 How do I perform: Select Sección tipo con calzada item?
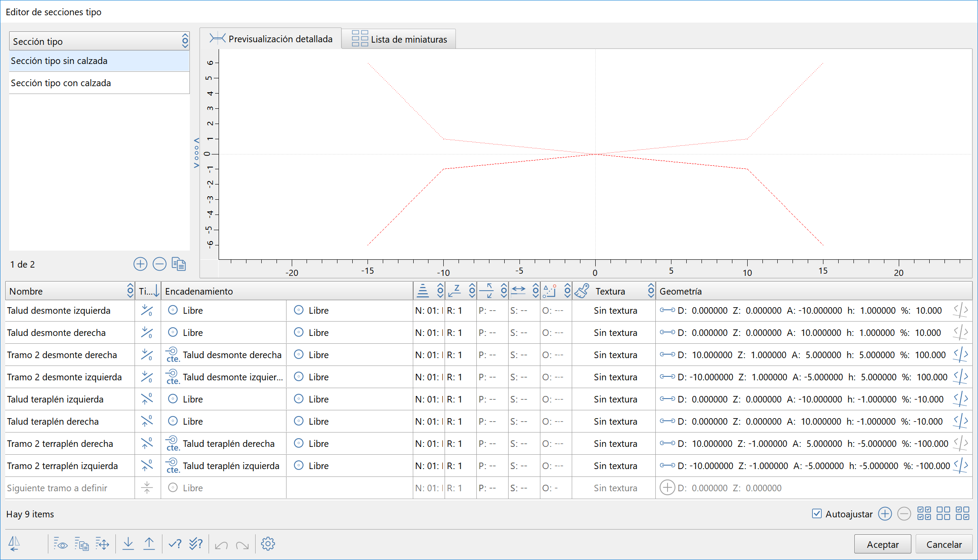click(61, 83)
